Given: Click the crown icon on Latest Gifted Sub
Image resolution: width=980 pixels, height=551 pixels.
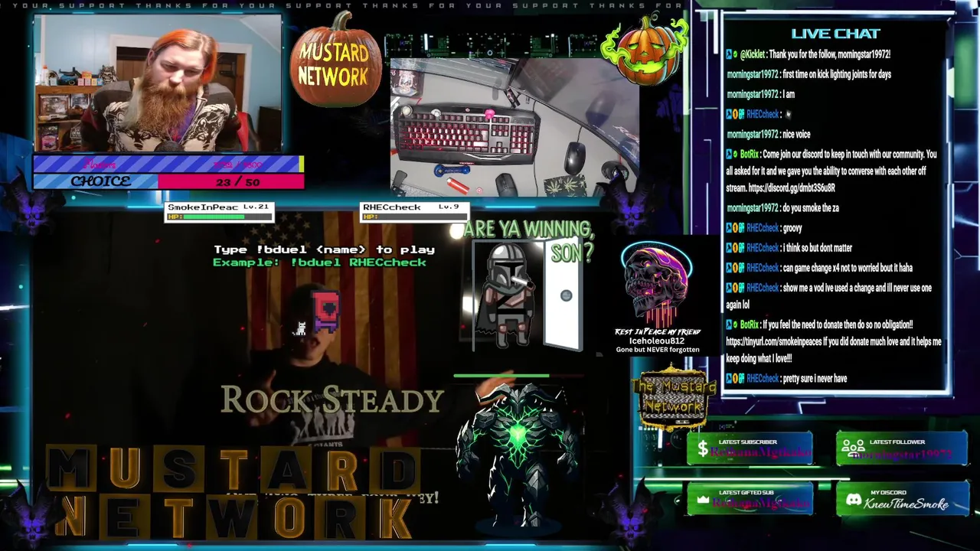Looking at the screenshot, I should pos(703,500).
